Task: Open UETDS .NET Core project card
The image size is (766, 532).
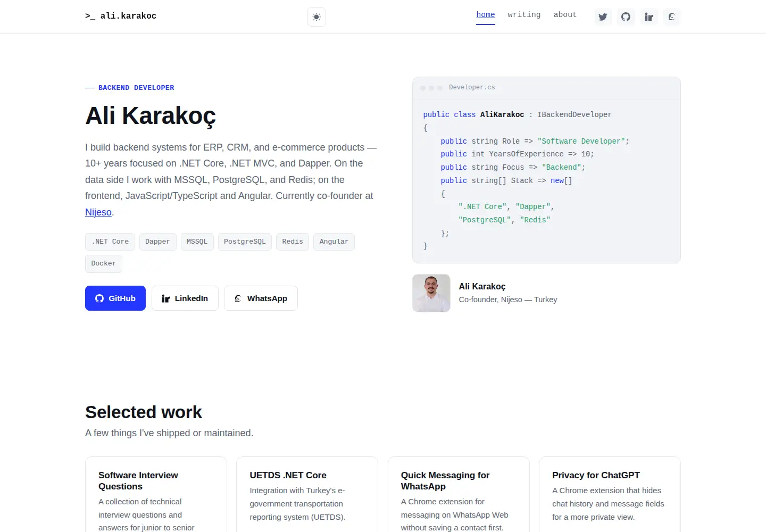Action: click(x=307, y=495)
